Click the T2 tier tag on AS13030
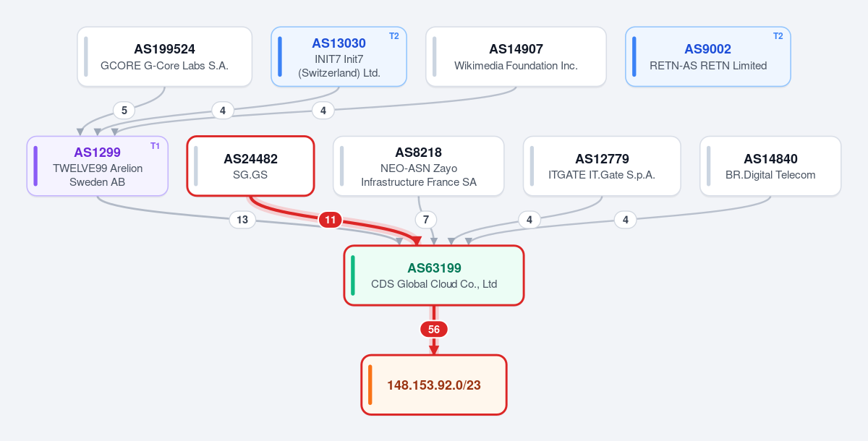 [x=393, y=36]
